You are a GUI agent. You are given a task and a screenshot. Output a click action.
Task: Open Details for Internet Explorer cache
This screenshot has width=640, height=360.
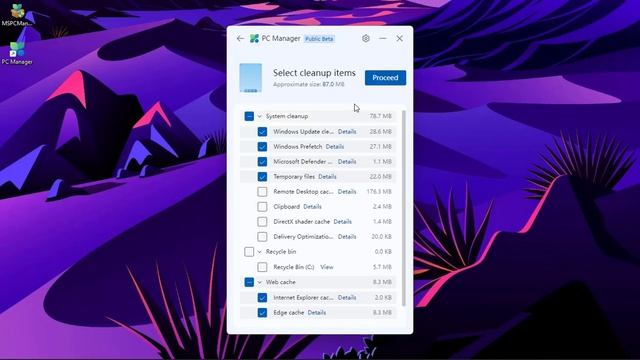click(347, 298)
